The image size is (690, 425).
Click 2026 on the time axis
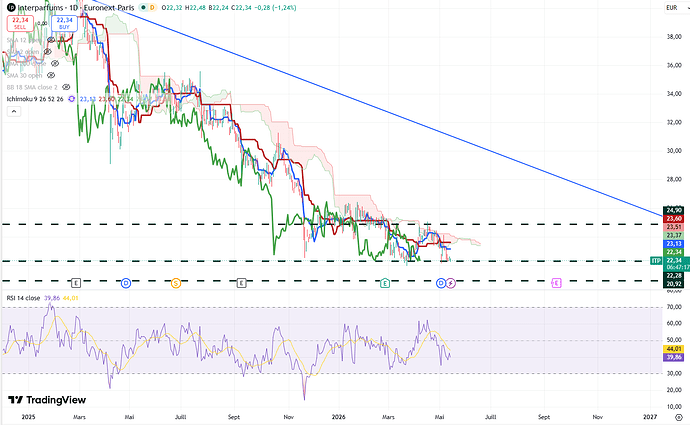click(x=339, y=417)
